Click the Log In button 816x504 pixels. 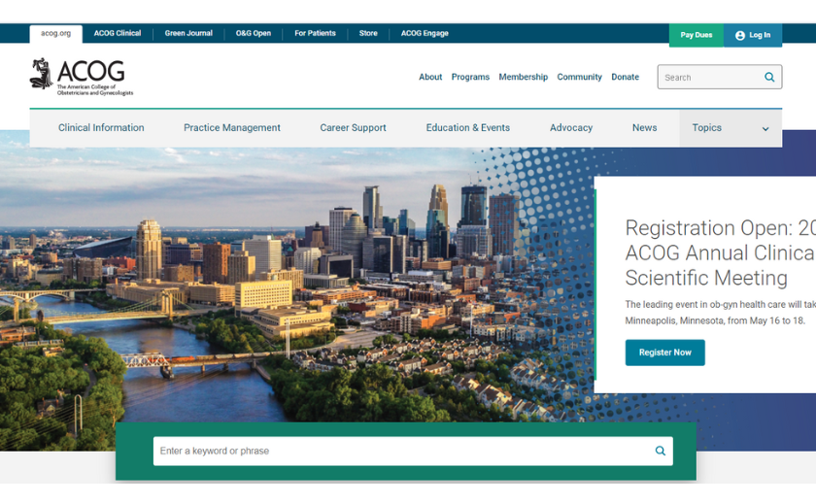[753, 35]
